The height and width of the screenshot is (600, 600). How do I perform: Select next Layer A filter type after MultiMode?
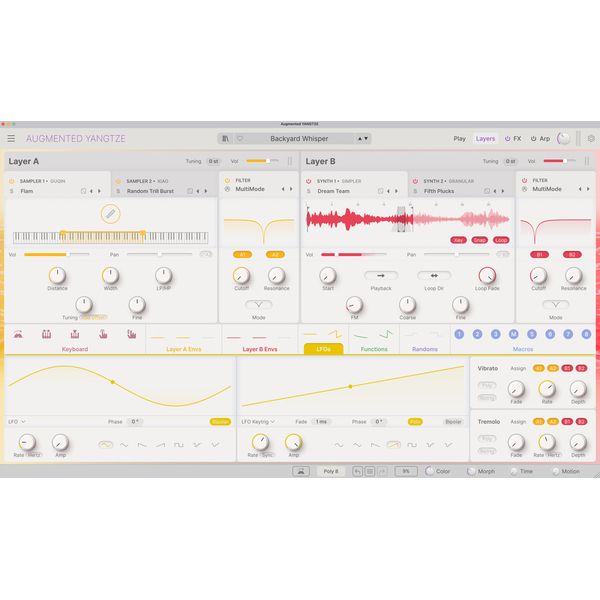291,189
